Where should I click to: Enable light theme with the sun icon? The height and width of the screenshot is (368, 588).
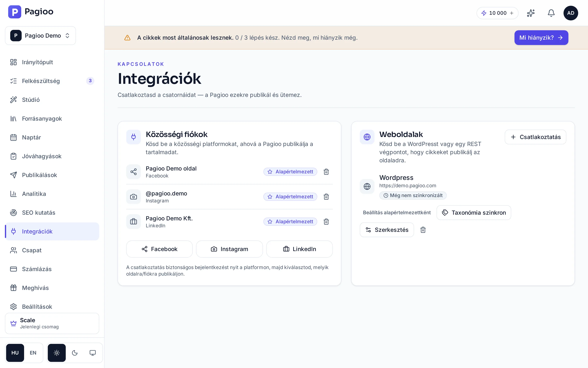(57, 353)
